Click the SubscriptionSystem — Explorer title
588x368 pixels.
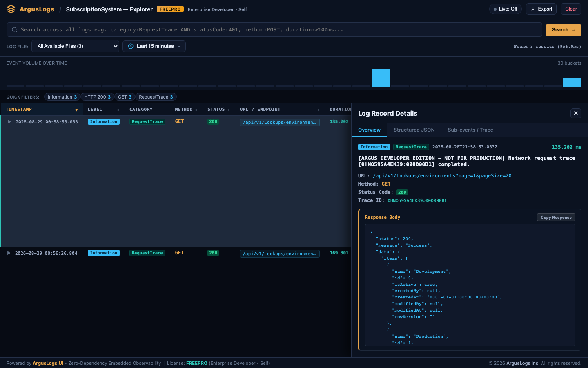click(109, 9)
